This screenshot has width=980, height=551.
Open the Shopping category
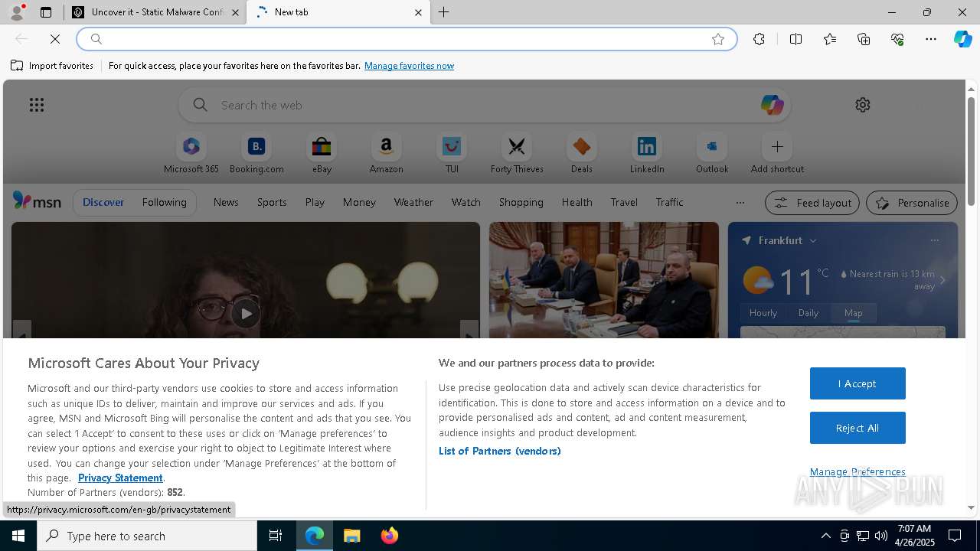click(x=521, y=202)
